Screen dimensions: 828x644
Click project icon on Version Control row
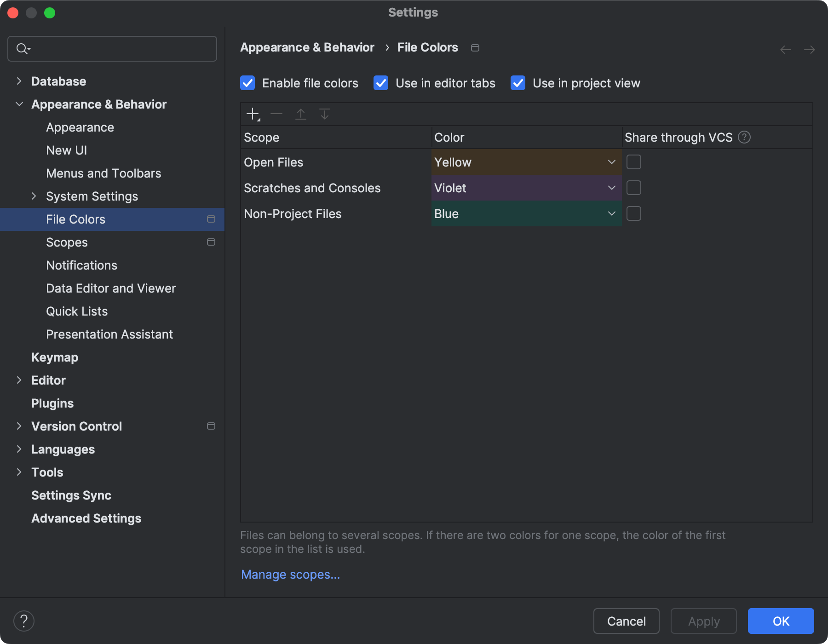click(211, 426)
